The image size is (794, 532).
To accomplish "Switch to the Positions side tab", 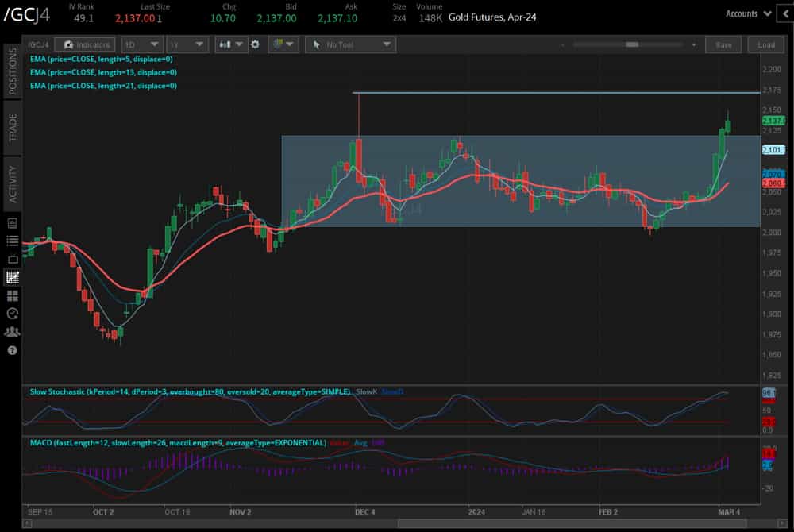I will [x=12, y=71].
